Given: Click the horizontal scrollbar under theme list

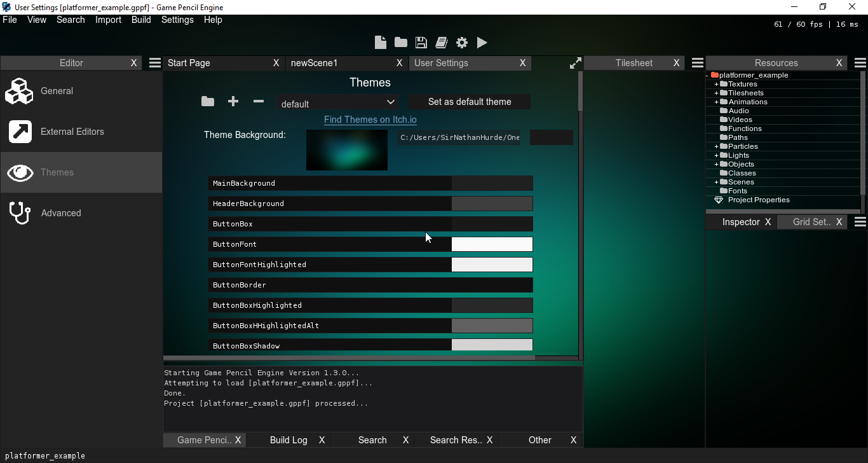Looking at the screenshot, I should click(x=349, y=358).
